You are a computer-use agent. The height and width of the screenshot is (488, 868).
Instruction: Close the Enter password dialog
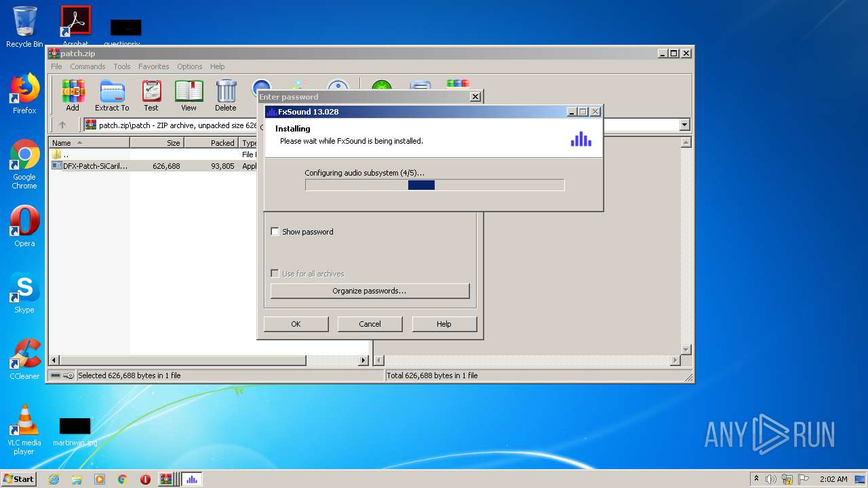click(475, 97)
